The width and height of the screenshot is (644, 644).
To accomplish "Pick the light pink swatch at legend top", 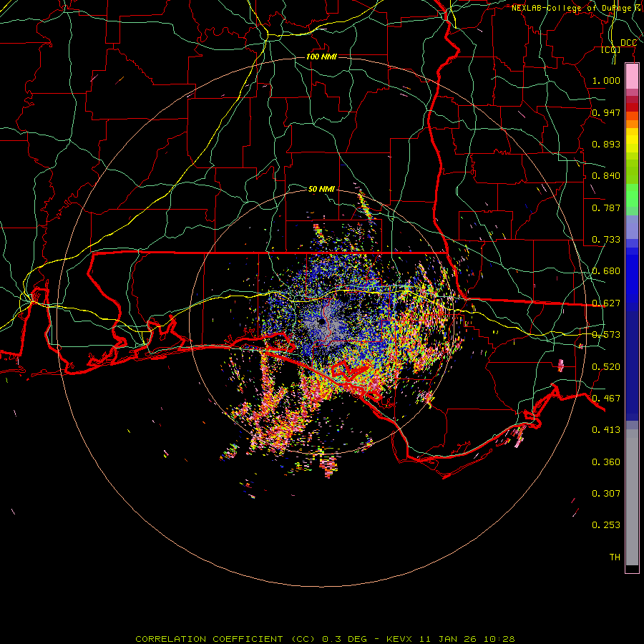I will tap(632, 77).
